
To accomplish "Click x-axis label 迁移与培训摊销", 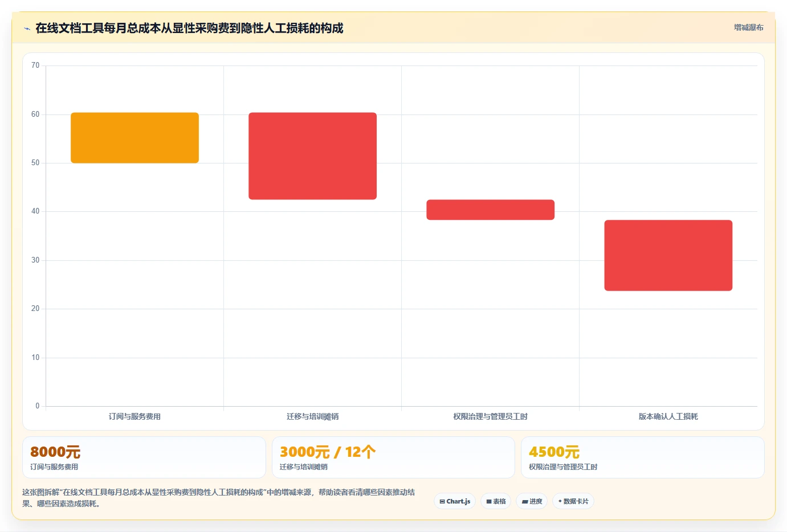I will coord(312,416).
